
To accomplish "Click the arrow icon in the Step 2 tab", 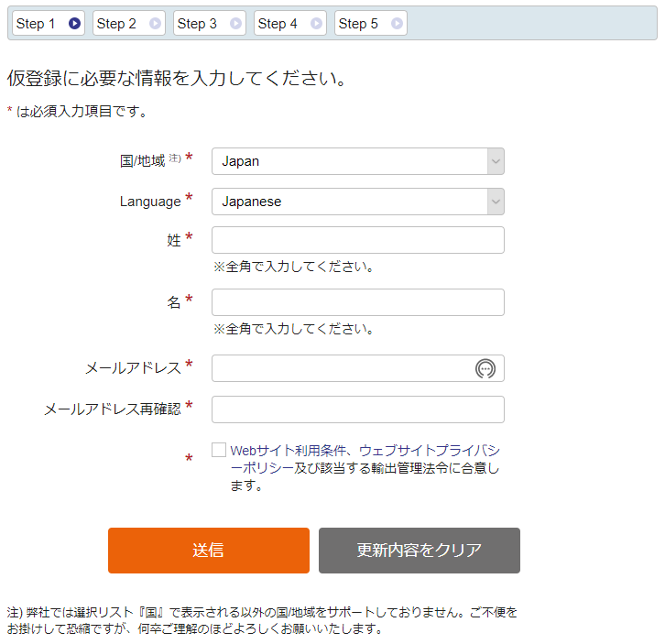I will pos(155,23).
